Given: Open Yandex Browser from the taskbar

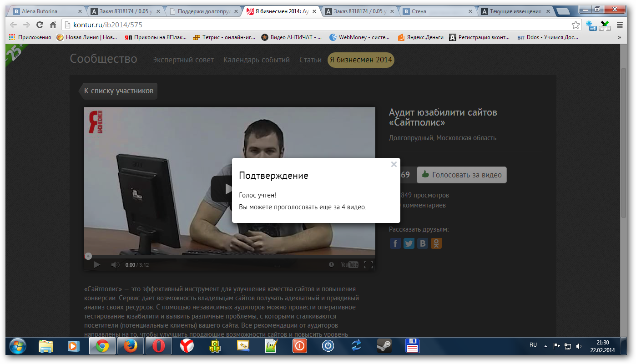Looking at the screenshot, I should tap(187, 347).
